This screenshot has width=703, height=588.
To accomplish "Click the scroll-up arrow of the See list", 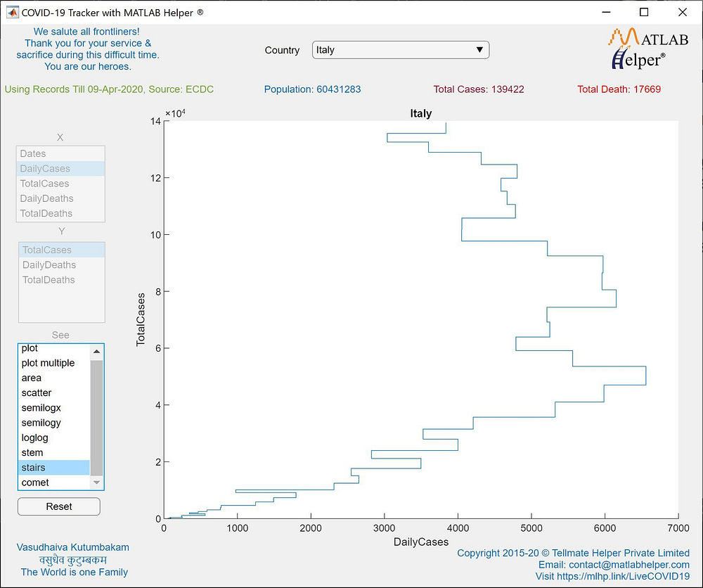I will coord(96,350).
